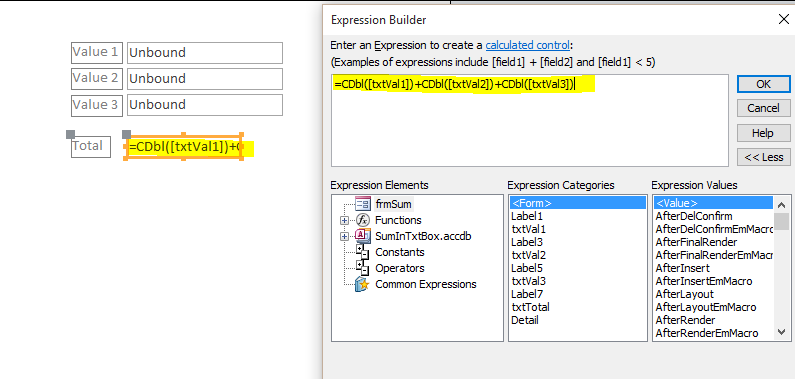795x379 pixels.
Task: Select AfterFinalRenderEmMacro in Expression Values
Action: [x=713, y=255]
